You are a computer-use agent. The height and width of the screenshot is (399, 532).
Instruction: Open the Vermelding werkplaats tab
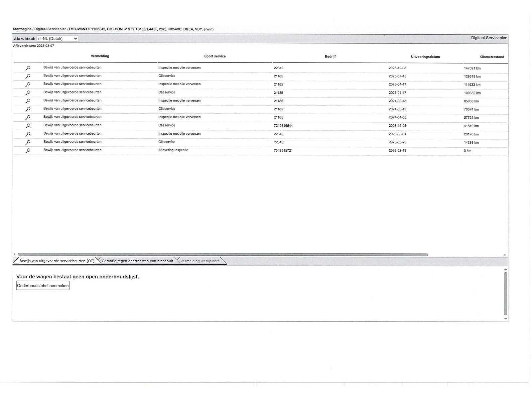coord(200,261)
